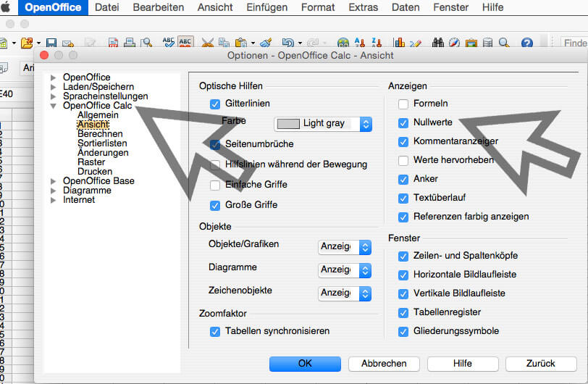
Task: Toggle the Tabellenregister checkbox
Action: (x=403, y=313)
